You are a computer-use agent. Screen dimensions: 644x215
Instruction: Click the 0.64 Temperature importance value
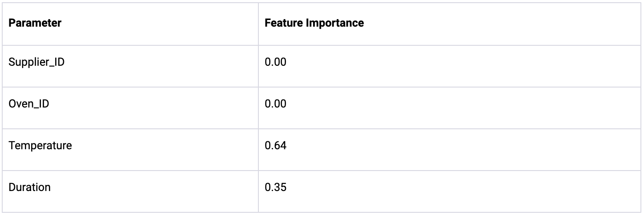(x=275, y=145)
